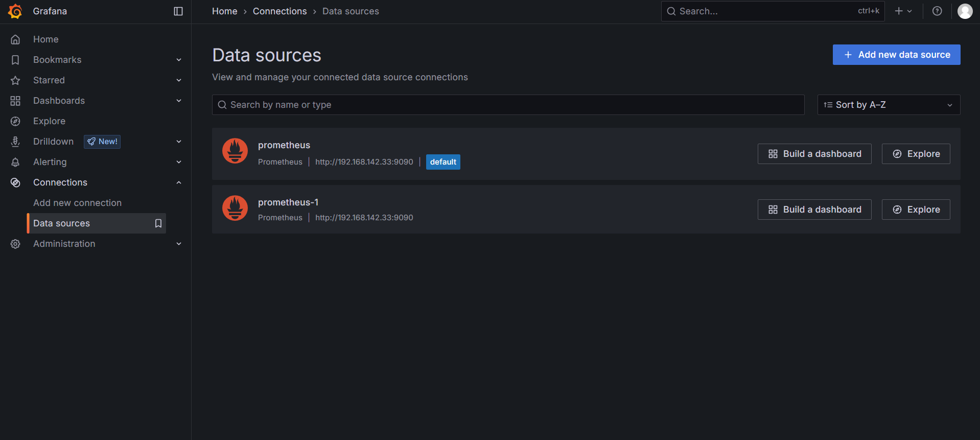This screenshot has width=980, height=440.
Task: Go to Home in the sidebar
Action: pos(46,39)
